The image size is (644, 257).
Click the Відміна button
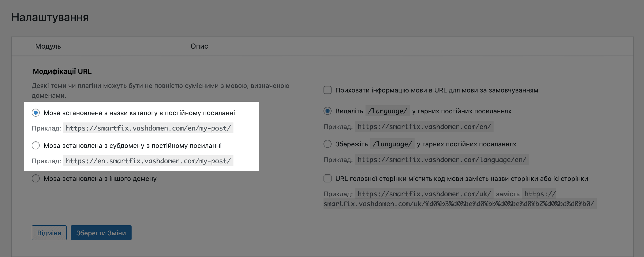click(x=49, y=233)
